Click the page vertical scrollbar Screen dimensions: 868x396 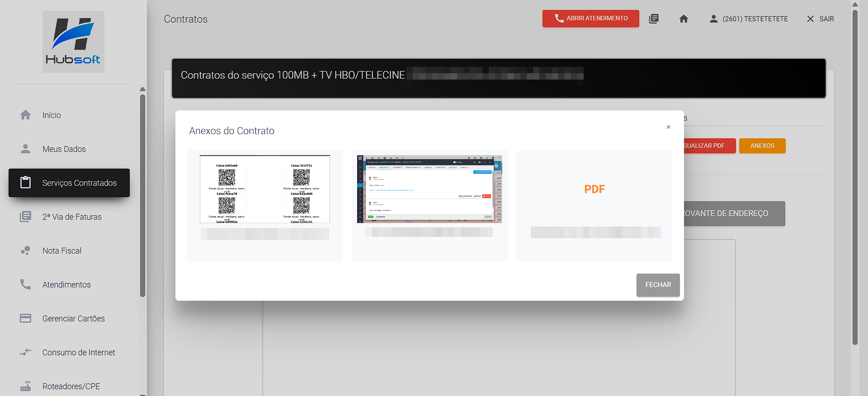click(x=855, y=177)
